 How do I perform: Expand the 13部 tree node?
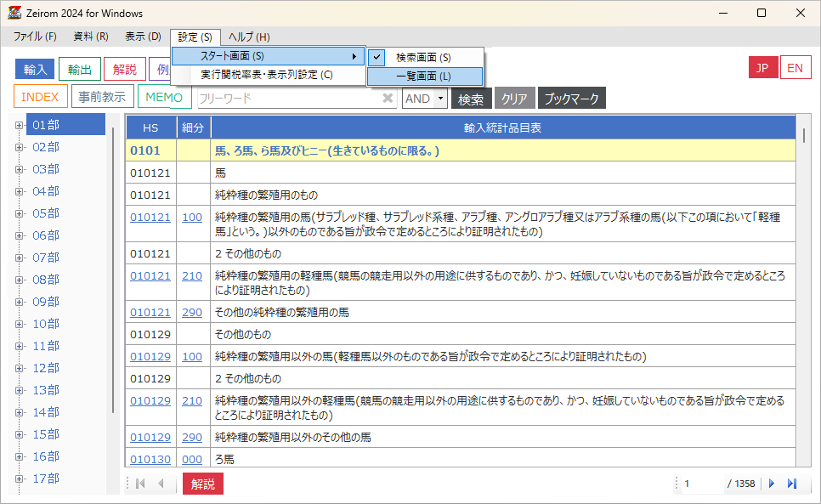[x=20, y=390]
